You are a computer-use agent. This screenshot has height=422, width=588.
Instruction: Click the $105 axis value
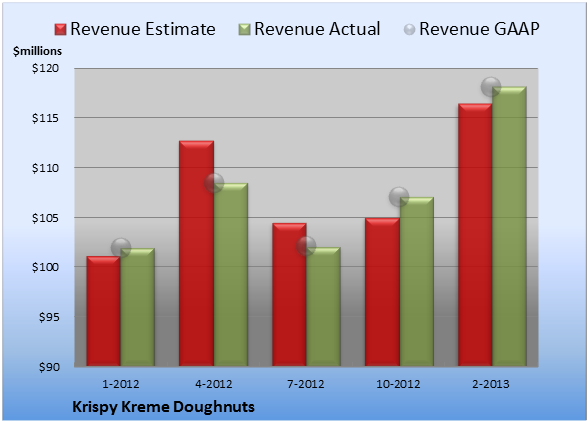[45, 218]
